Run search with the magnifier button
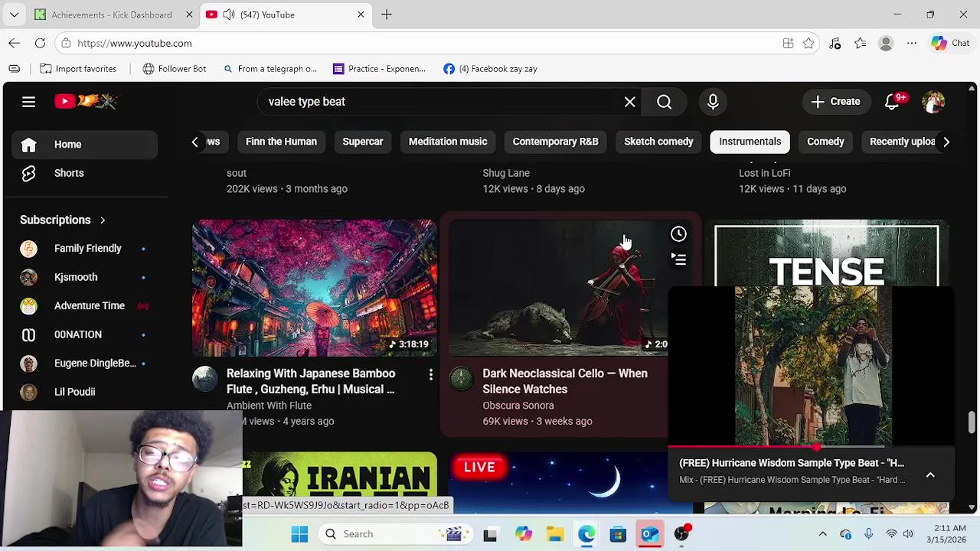980x551 pixels. pos(664,102)
